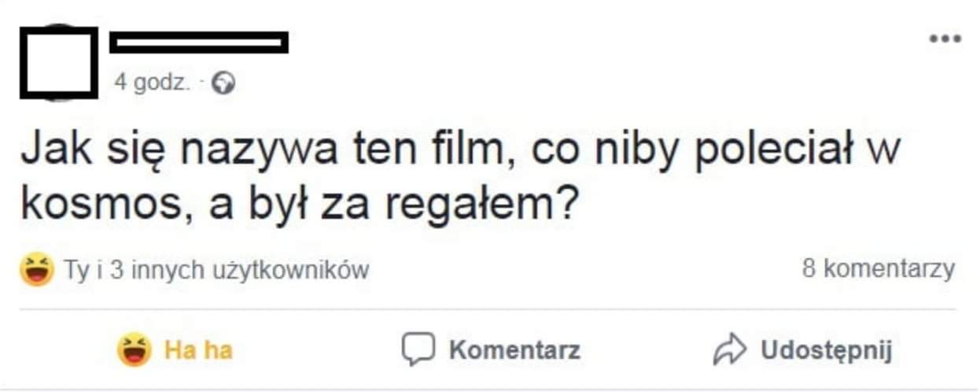Click the 'Udostępnij' button label
Image resolution: width=980 pixels, height=392 pixels.
click(827, 350)
